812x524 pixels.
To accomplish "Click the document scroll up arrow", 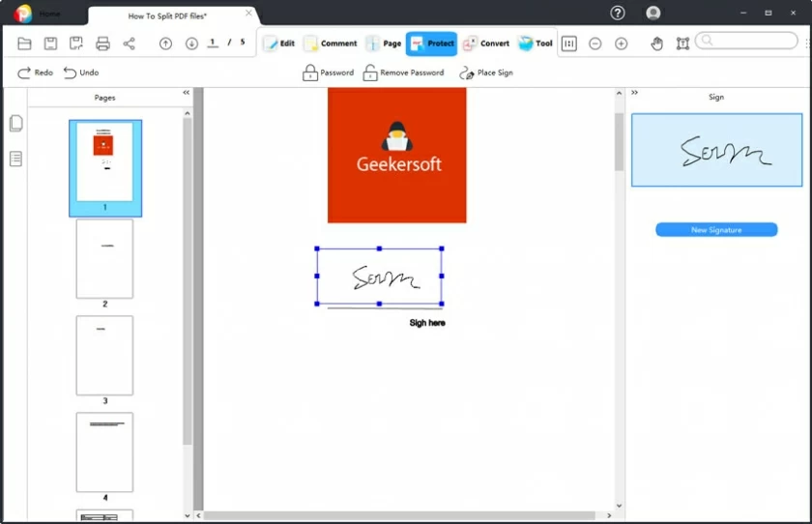I will (619, 93).
